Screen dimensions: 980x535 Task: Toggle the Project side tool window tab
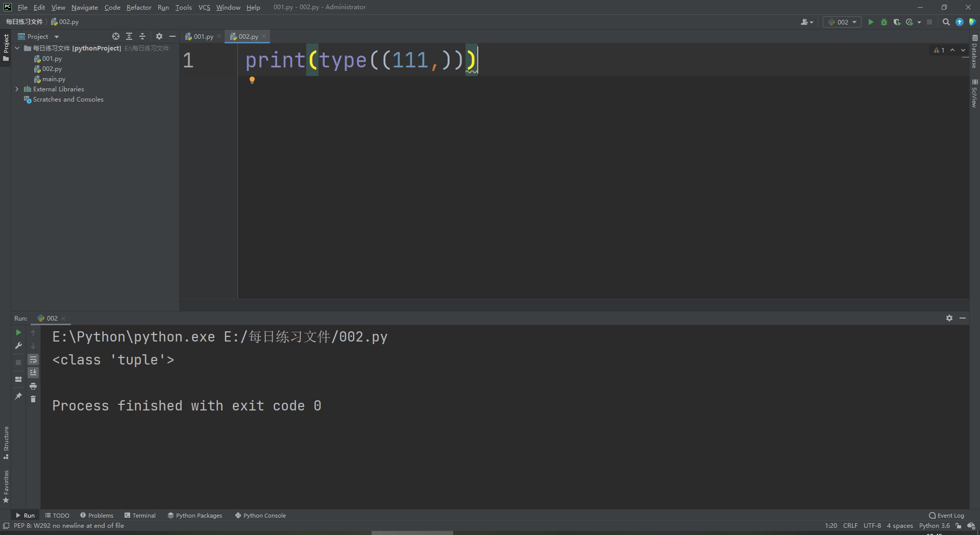[6, 47]
